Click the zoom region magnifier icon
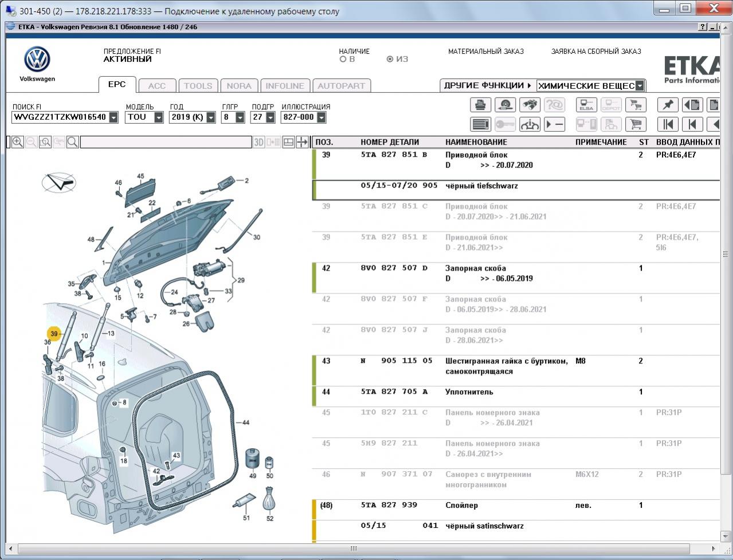 point(45,142)
